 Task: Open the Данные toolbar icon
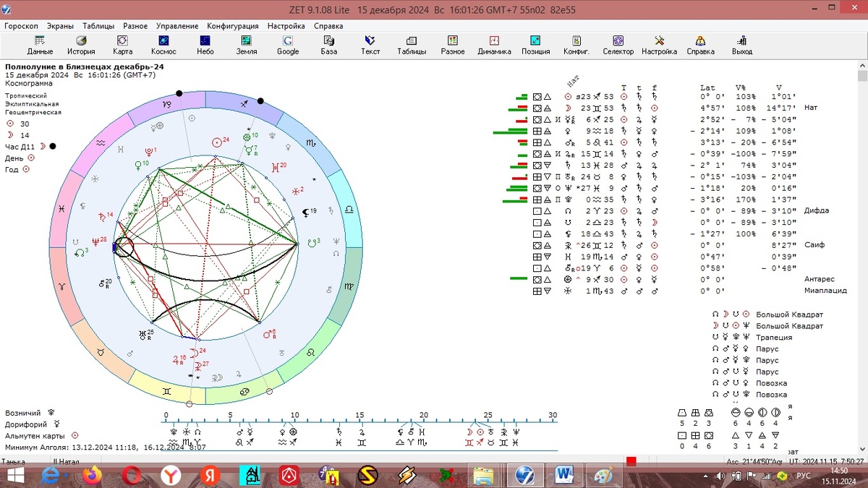(40, 45)
